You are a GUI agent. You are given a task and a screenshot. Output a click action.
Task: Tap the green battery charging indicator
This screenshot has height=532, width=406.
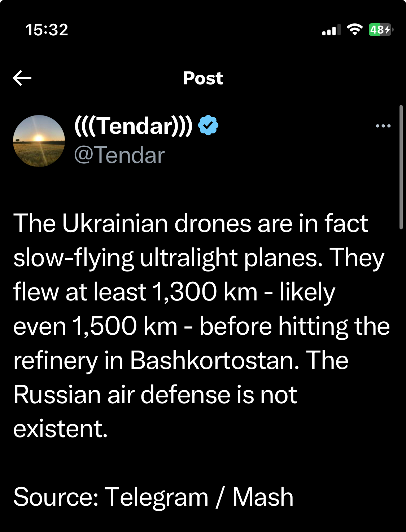point(380,30)
